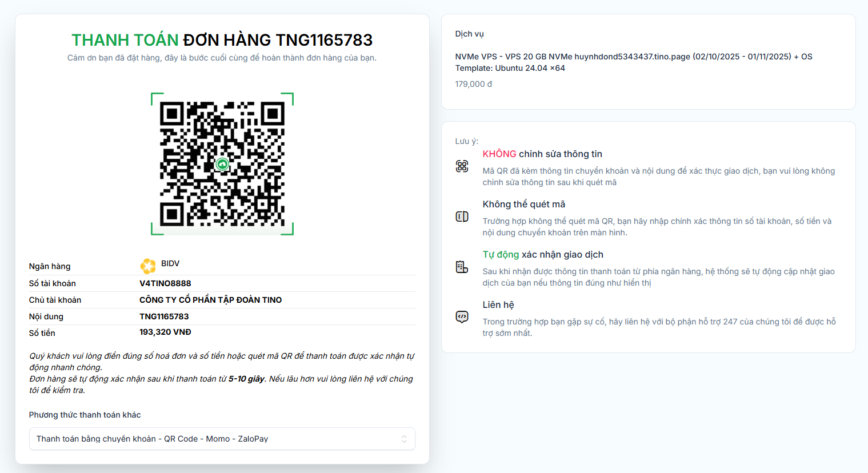The width and height of the screenshot is (868, 473).
Task: Click the Nội dung value TNG1165783
Action: click(164, 316)
